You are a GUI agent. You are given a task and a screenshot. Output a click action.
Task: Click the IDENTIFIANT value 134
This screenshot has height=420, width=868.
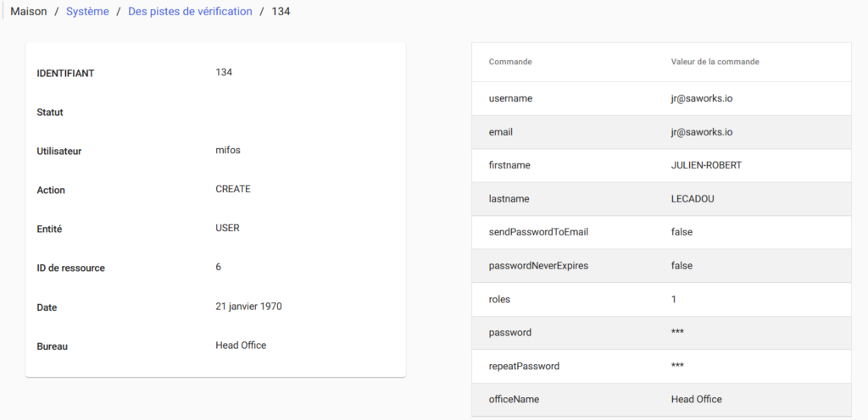[224, 73]
